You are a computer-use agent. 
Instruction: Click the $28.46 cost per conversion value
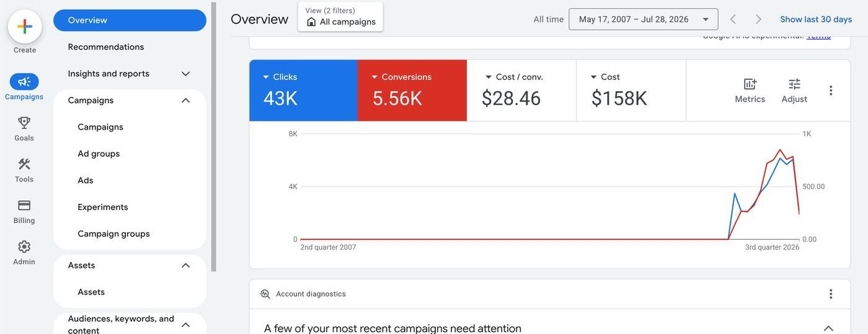(511, 99)
